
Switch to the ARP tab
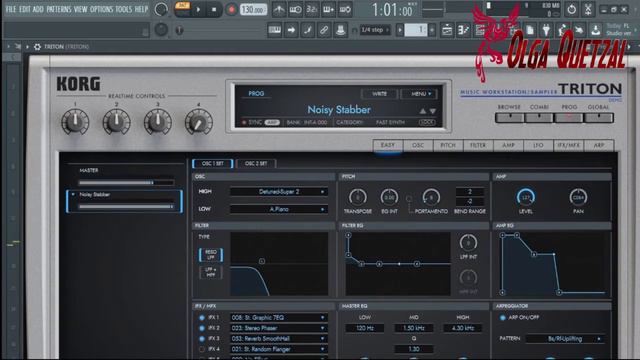pos(599,145)
